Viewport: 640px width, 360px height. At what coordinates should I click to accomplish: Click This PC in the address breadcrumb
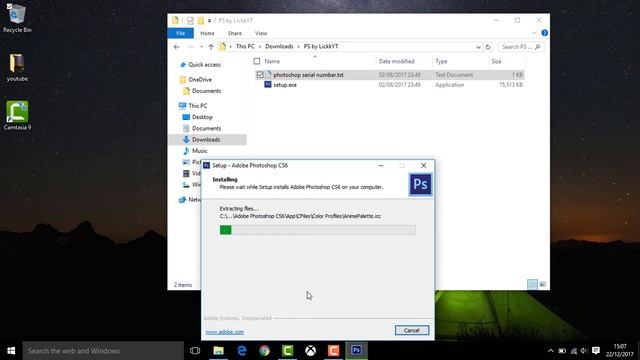(x=245, y=47)
